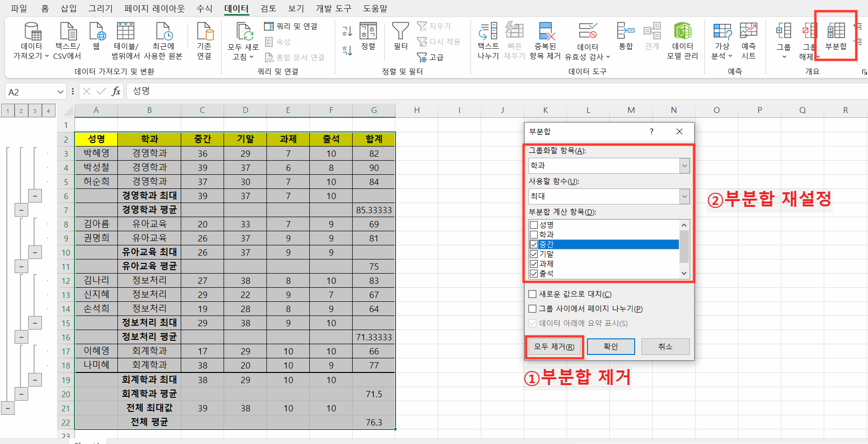Uncheck 출석 in subtotal calculation items

click(x=534, y=273)
